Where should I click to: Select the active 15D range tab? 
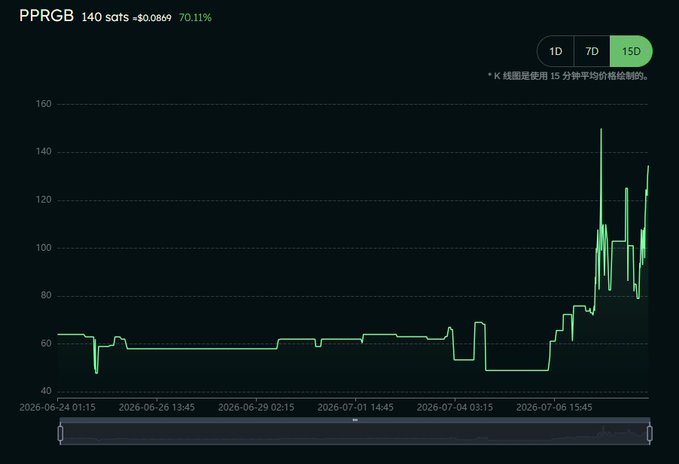click(631, 52)
